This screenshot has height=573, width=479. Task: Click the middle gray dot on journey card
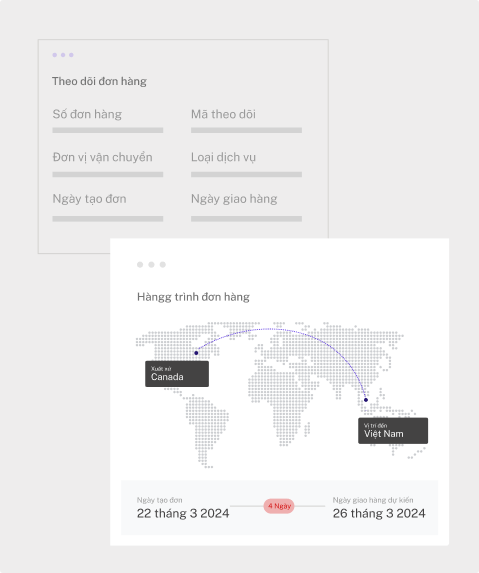151,265
